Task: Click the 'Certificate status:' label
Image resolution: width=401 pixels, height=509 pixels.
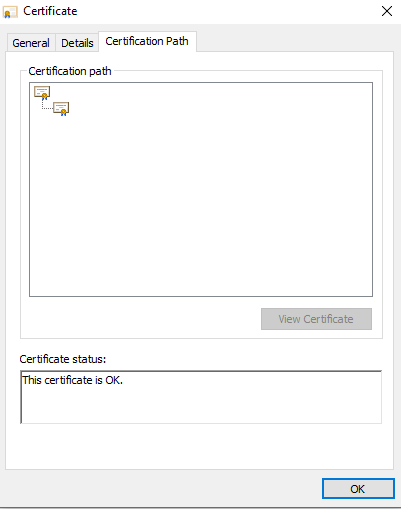Action: click(63, 359)
